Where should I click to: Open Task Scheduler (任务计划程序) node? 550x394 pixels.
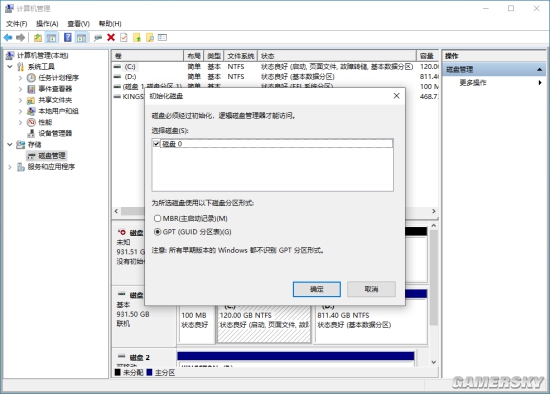tap(58, 78)
